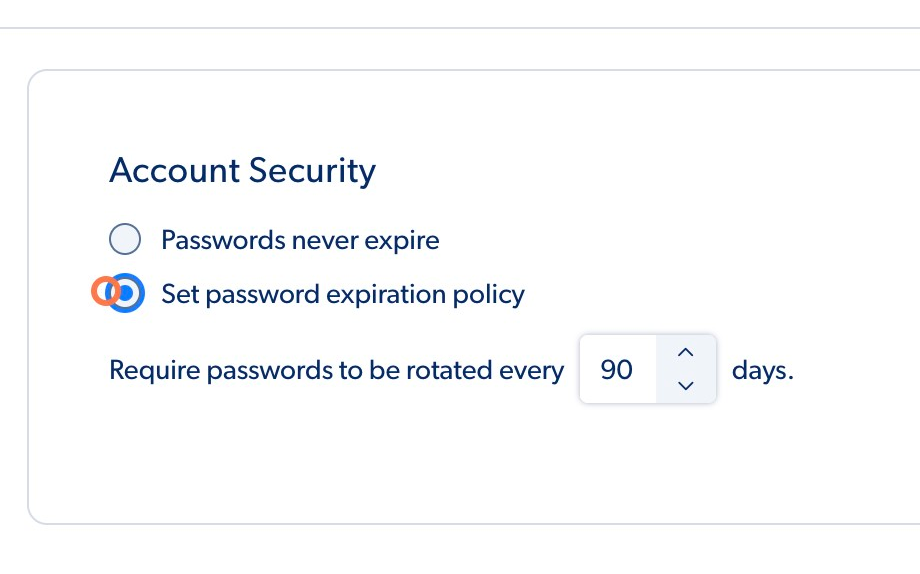Click the word "Account" in the heading
The width and height of the screenshot is (920, 574).
tap(175, 171)
